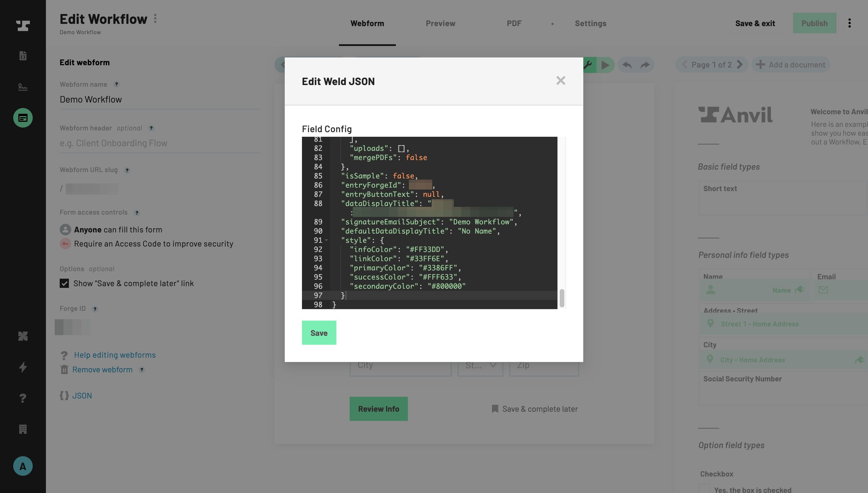
Task: Click Anyone can fill this form option
Action: (111, 230)
